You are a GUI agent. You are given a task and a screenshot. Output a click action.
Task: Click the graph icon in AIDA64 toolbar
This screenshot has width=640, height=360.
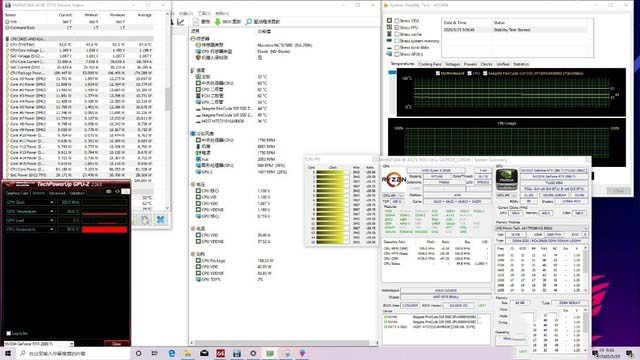[x=181, y=22]
